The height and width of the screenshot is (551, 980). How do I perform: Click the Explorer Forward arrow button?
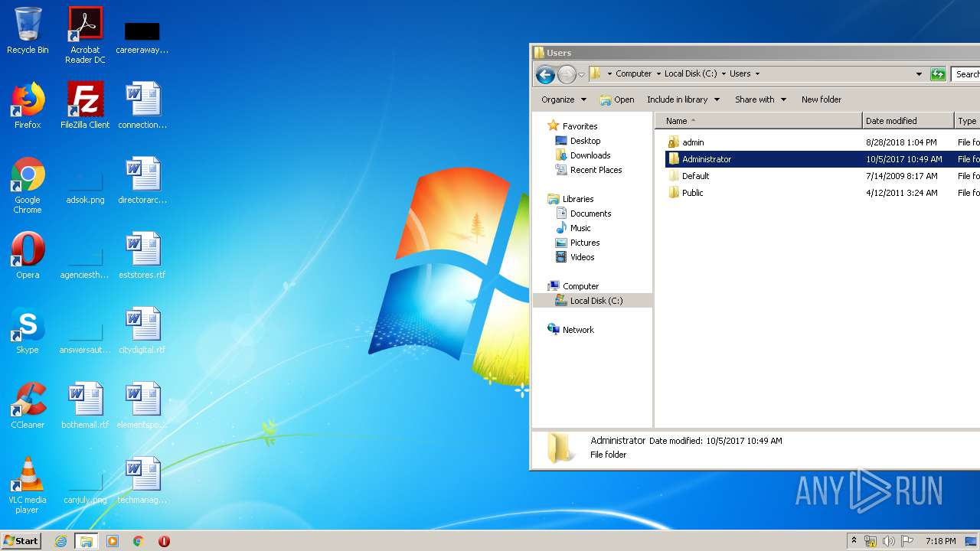pyautogui.click(x=567, y=74)
